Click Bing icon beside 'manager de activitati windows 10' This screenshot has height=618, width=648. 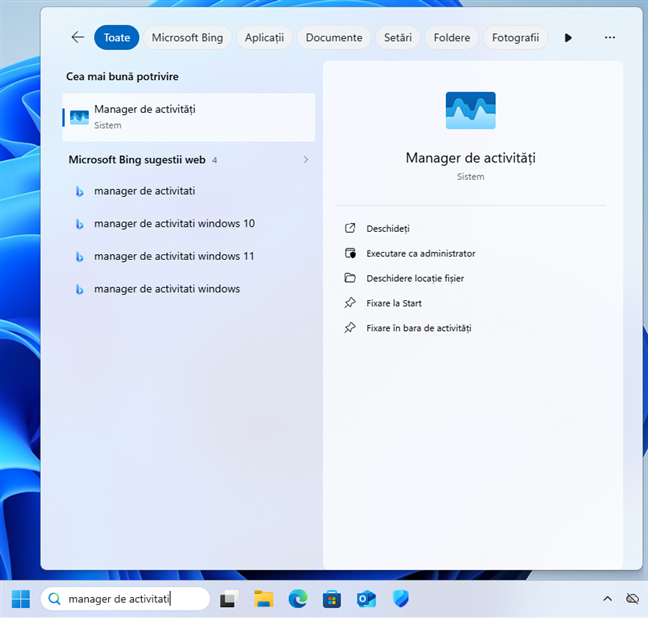point(79,224)
